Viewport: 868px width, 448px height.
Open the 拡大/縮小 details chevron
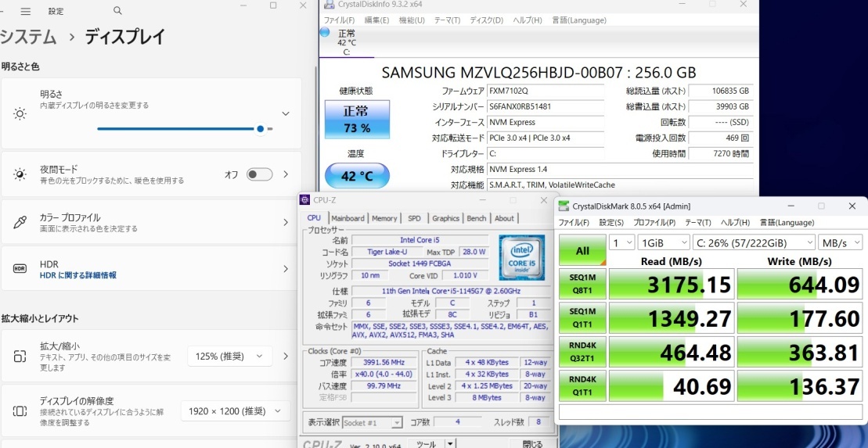(x=286, y=357)
